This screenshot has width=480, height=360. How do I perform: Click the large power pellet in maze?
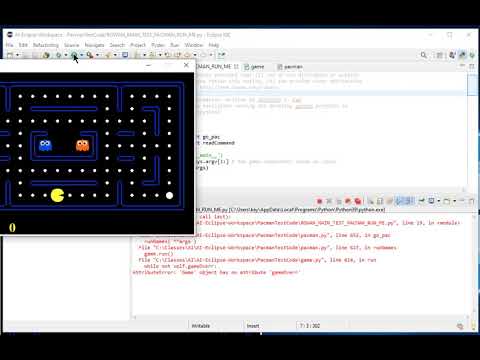coord(169,196)
